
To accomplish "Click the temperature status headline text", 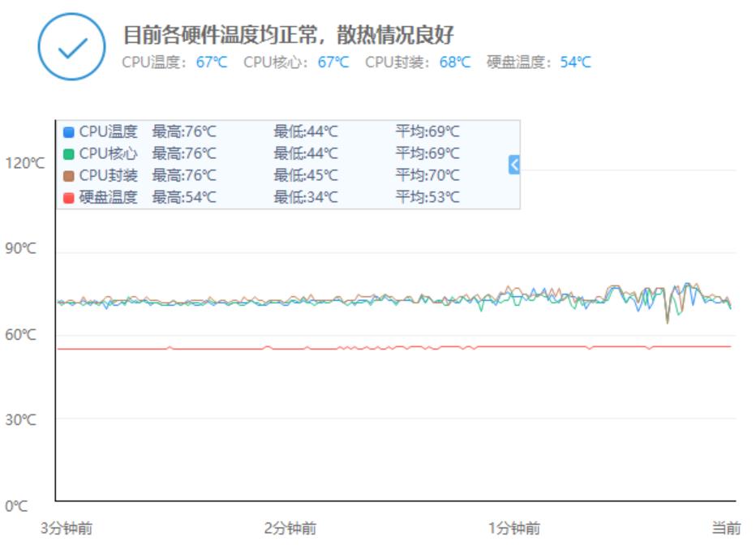I will click(288, 35).
